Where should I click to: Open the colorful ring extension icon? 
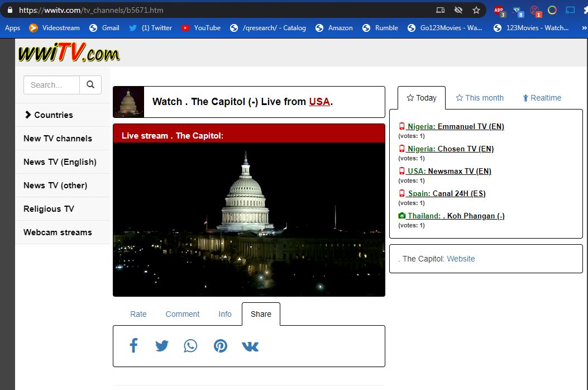pyautogui.click(x=552, y=10)
